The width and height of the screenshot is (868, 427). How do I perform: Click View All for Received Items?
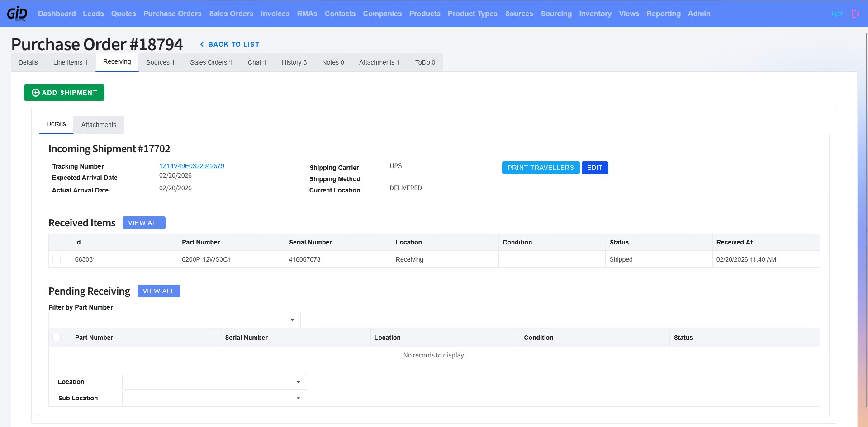tap(144, 223)
